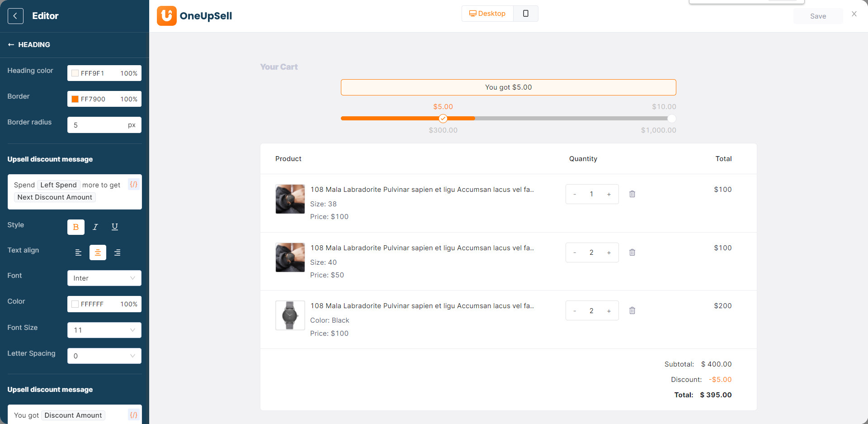Delete the Size 40 item
Screen dimensions: 868x424
632,252
